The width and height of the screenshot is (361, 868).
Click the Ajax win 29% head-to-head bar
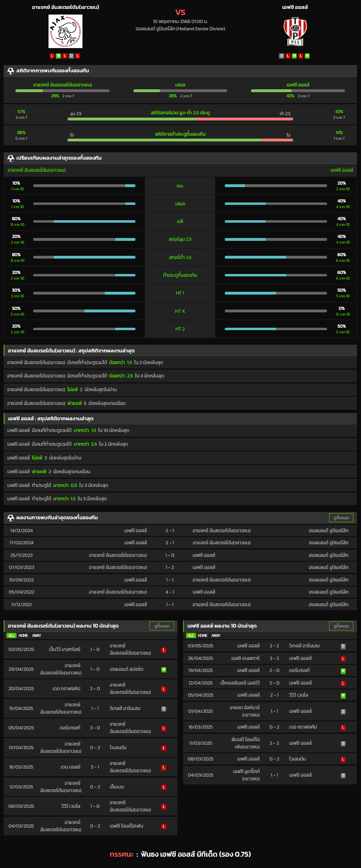point(62,91)
